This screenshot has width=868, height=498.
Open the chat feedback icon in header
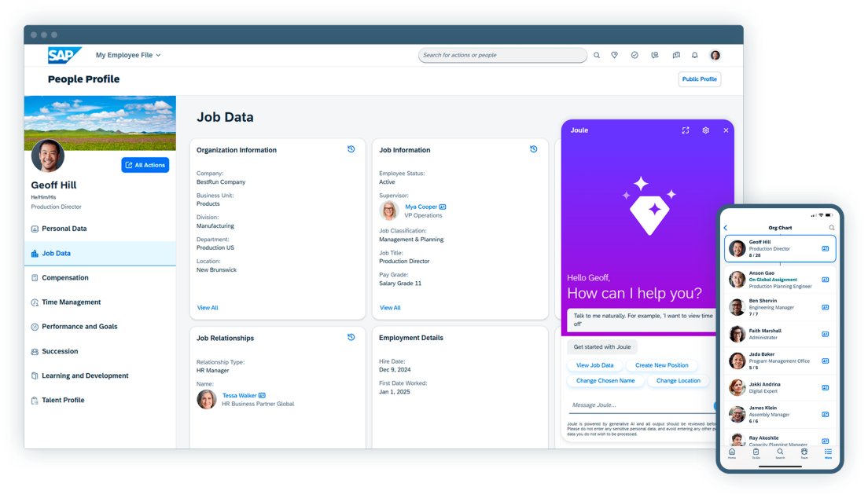pyautogui.click(x=653, y=55)
